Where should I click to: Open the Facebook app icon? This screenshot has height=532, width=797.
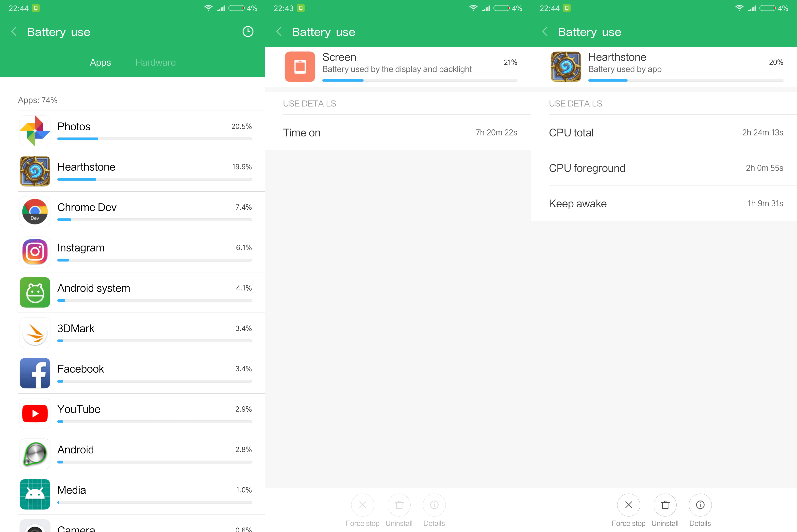pyautogui.click(x=35, y=373)
